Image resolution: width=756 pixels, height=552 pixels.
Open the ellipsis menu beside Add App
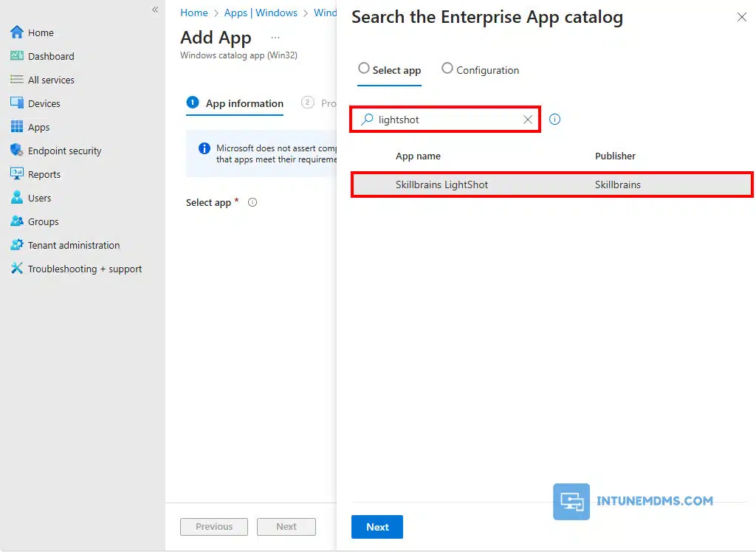coord(275,38)
